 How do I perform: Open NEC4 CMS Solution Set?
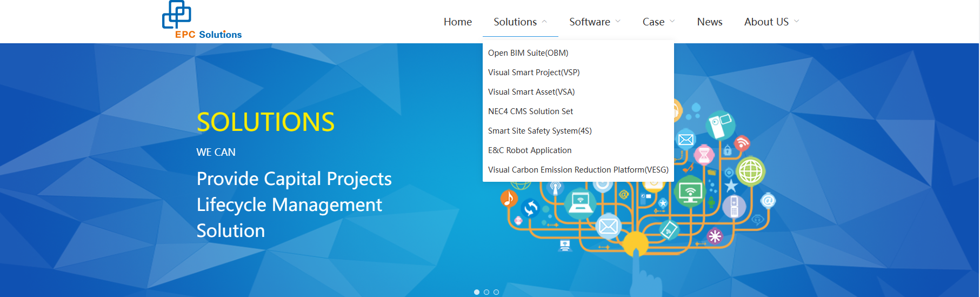(530, 111)
